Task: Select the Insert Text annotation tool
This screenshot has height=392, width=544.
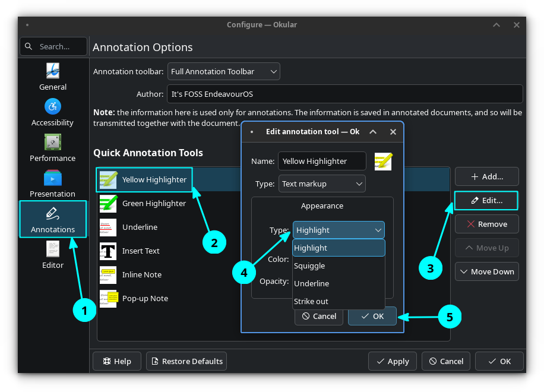Action: 141,251
